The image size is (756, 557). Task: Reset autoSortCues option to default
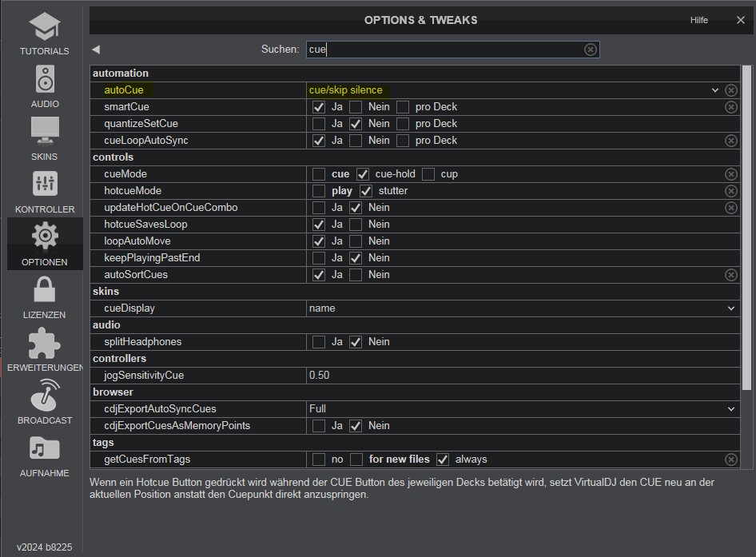[731, 275]
